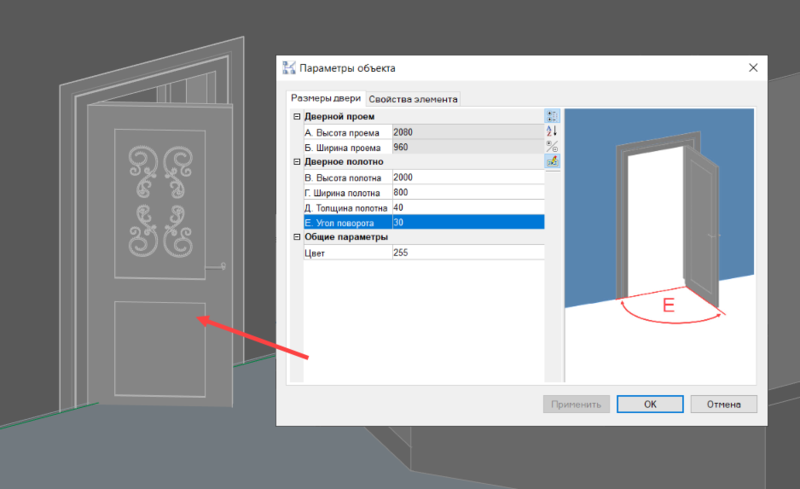Collapse the Дверной проем group
The height and width of the screenshot is (489, 800).
click(x=297, y=116)
